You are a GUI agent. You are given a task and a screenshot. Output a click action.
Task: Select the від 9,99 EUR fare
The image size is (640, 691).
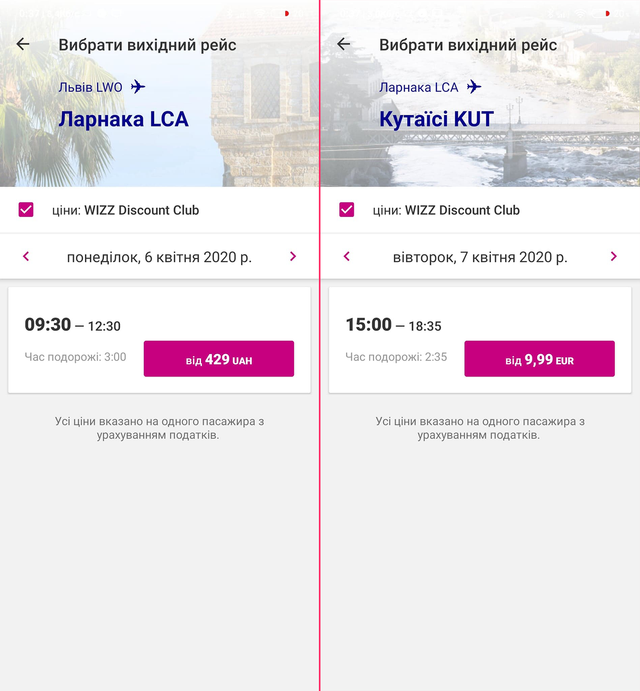tap(539, 359)
